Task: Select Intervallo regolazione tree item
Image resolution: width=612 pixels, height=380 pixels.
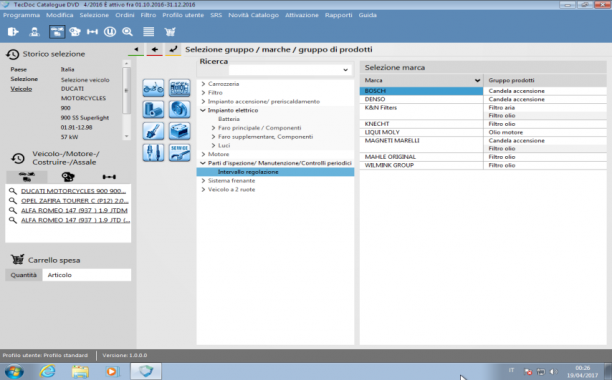Action: [x=275, y=172]
